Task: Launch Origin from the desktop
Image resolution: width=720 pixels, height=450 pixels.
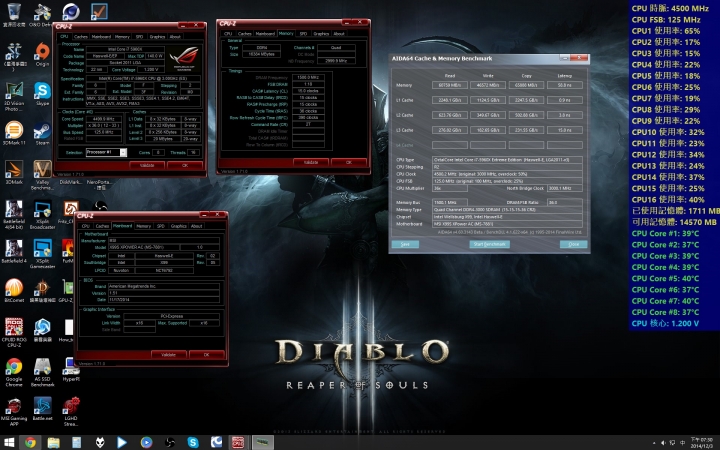Action: pos(42,54)
